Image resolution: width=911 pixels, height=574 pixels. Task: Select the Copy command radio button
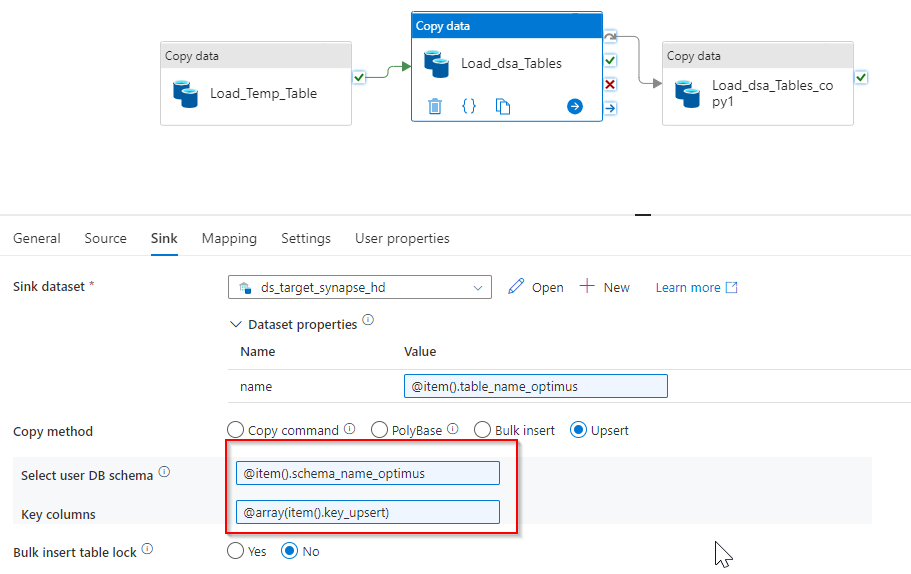coord(235,430)
